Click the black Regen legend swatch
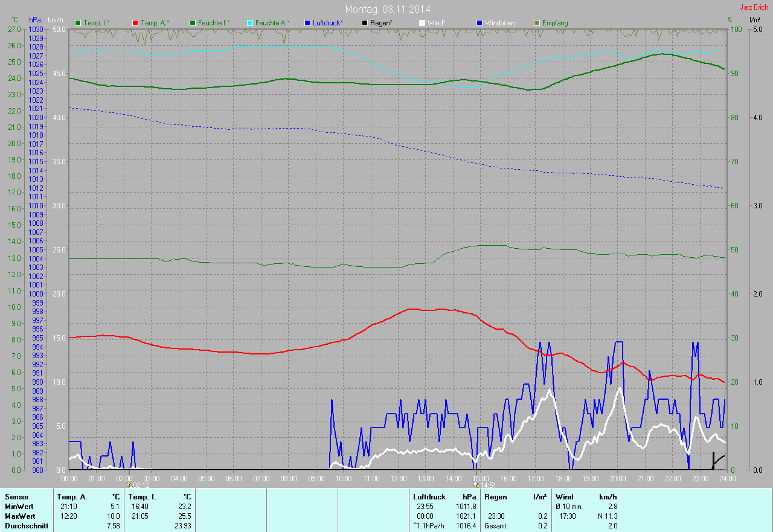Screen dimensions: 773x532 tap(365, 23)
